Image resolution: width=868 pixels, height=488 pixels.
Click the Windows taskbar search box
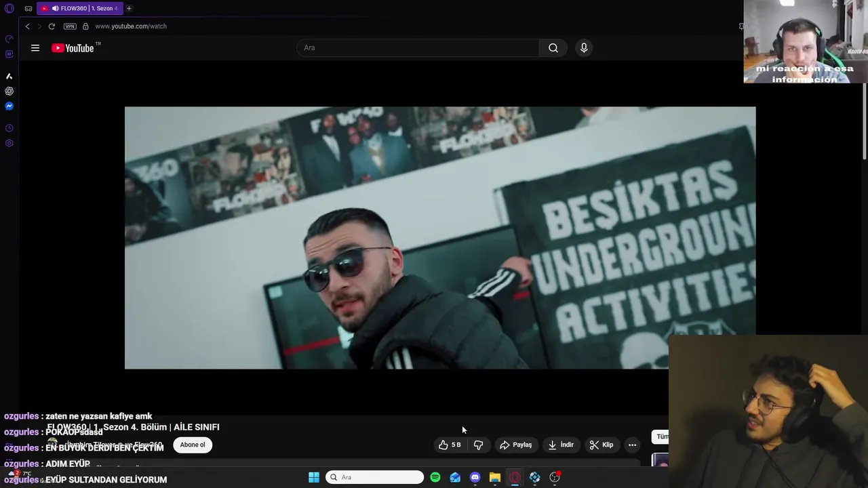(374, 477)
